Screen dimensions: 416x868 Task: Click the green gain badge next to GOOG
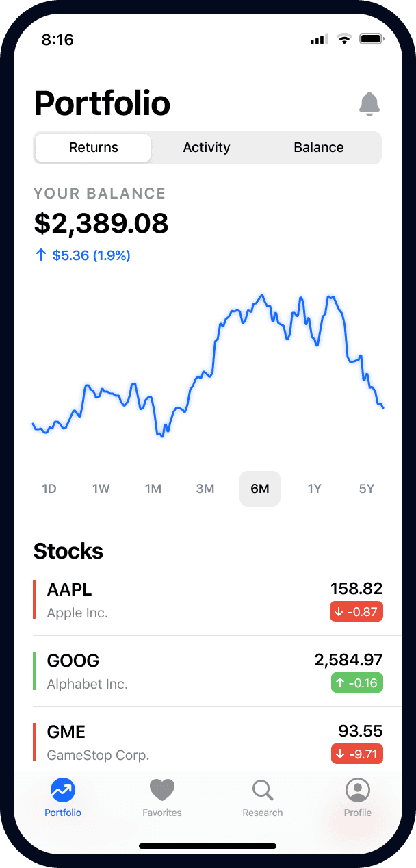pos(356,682)
